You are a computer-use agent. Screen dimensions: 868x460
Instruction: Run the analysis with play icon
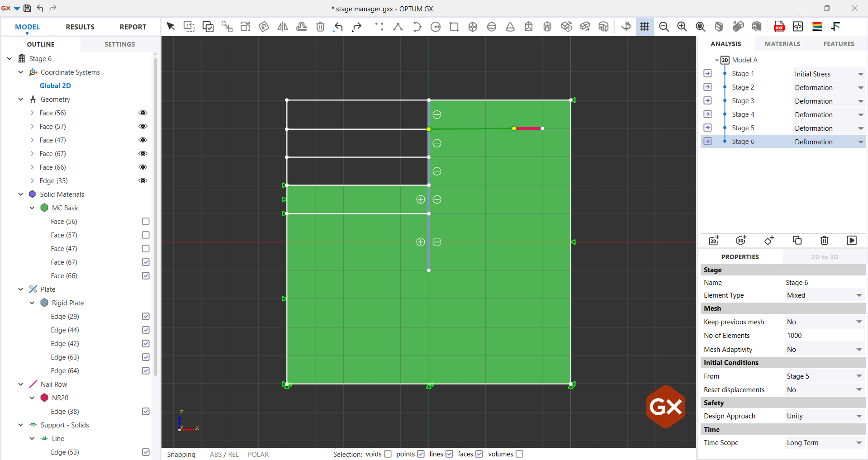[851, 241]
